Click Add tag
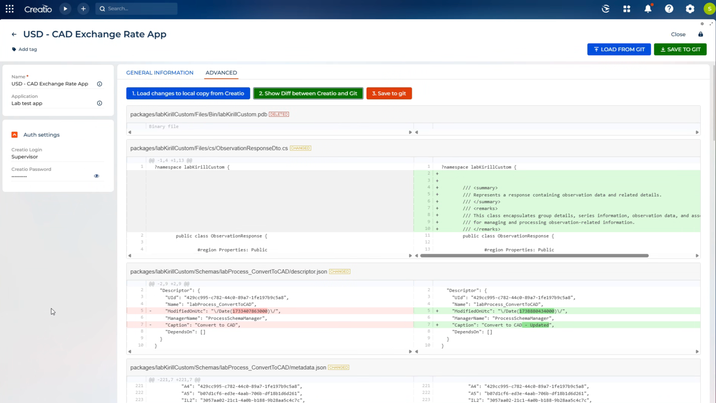Image resolution: width=716 pixels, height=403 pixels. click(x=24, y=49)
